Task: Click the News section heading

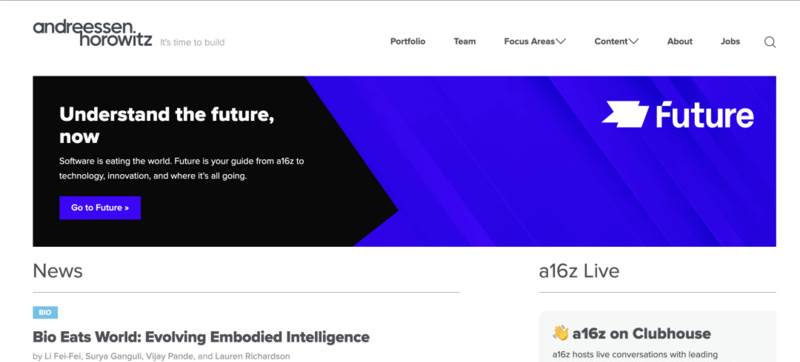Action: tap(58, 271)
